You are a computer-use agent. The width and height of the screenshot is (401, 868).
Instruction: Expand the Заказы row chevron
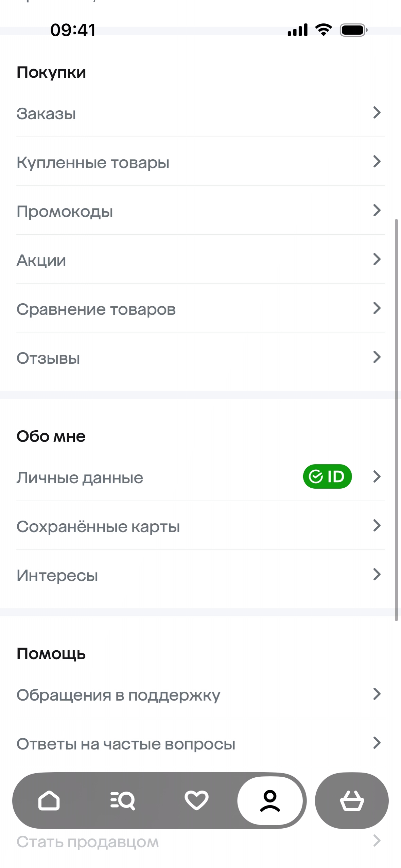pos(377,113)
